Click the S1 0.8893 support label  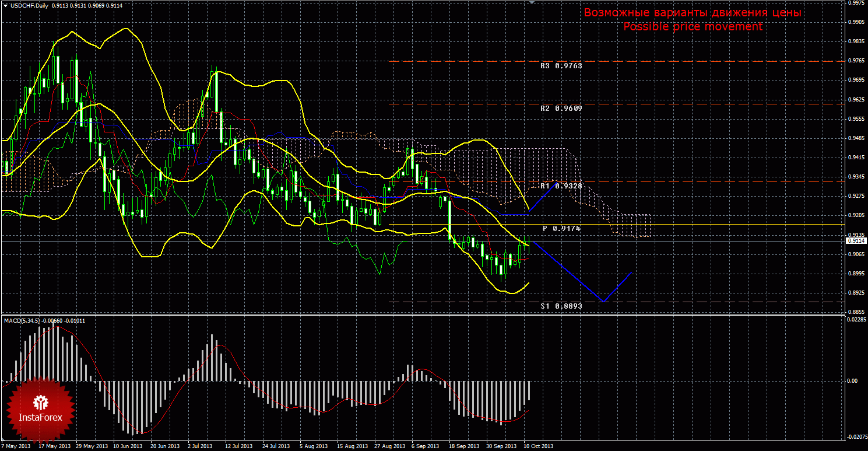(561, 306)
